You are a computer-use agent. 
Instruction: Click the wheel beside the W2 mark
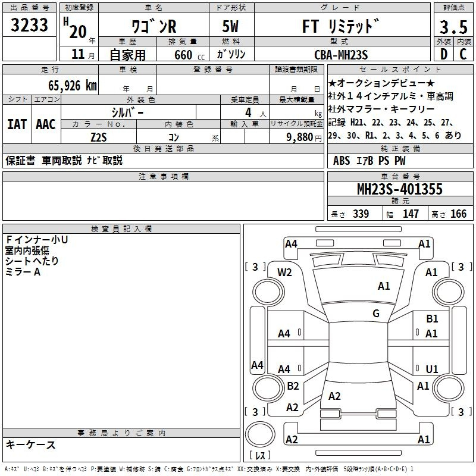pyautogui.click(x=265, y=292)
